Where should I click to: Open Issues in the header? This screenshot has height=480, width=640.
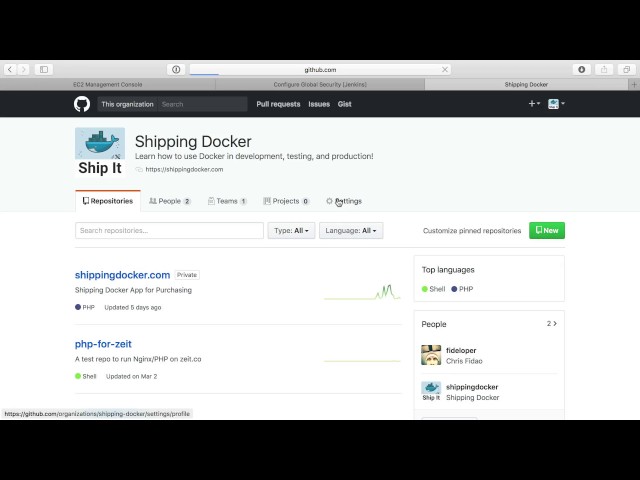(x=319, y=104)
